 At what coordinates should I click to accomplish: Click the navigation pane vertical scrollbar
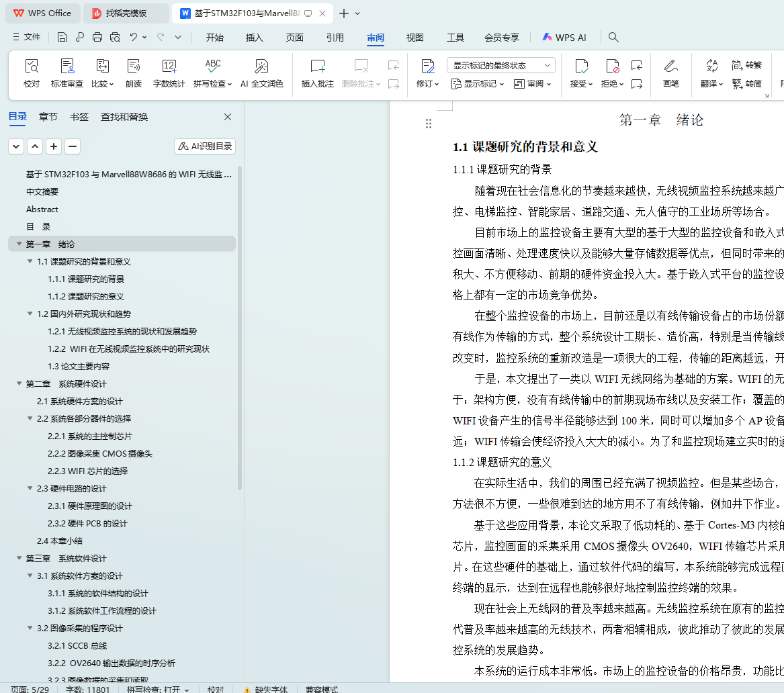pyautogui.click(x=240, y=328)
